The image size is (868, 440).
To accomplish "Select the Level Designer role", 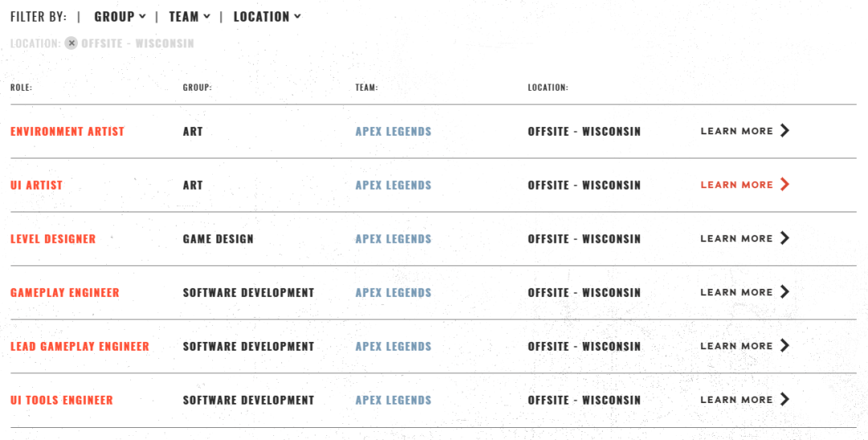I will coord(52,239).
